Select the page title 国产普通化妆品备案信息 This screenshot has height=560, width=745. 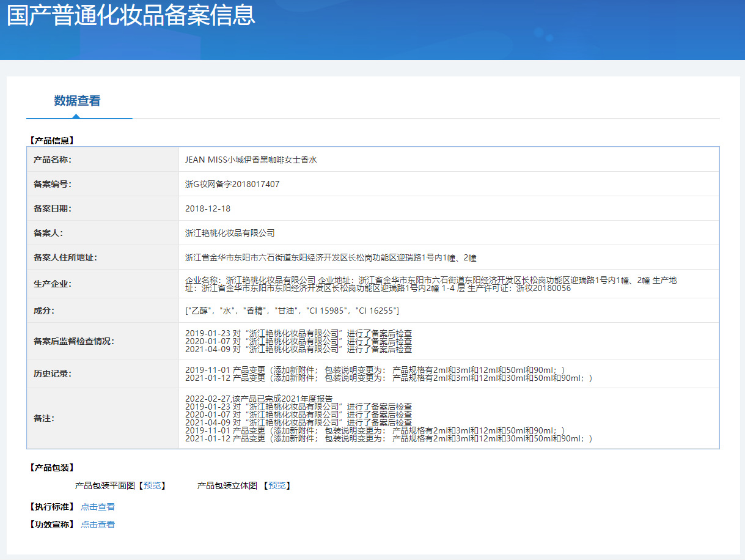131,15
